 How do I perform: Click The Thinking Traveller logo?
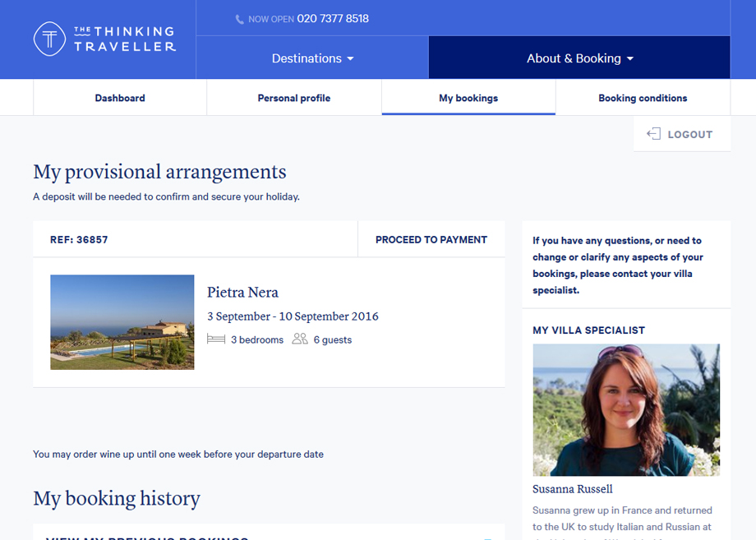click(x=104, y=39)
